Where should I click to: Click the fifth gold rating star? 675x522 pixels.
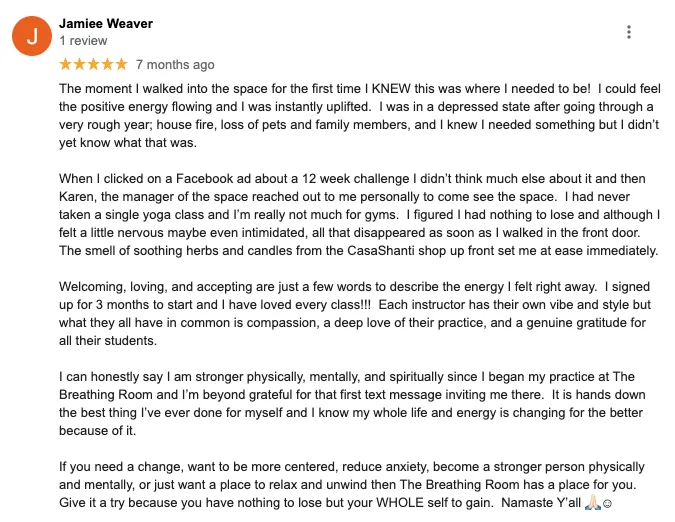pyautogui.click(x=121, y=65)
